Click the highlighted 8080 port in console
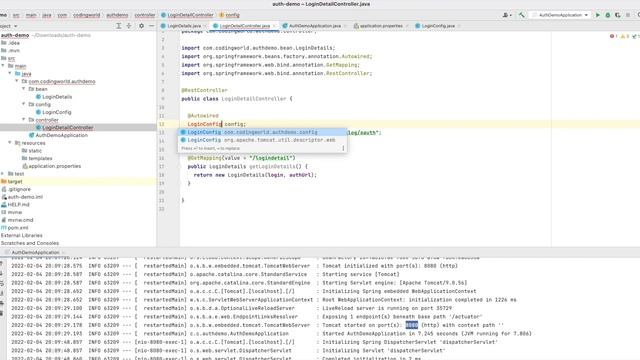Image resolution: width=640 pixels, height=360 pixels. [x=411, y=325]
